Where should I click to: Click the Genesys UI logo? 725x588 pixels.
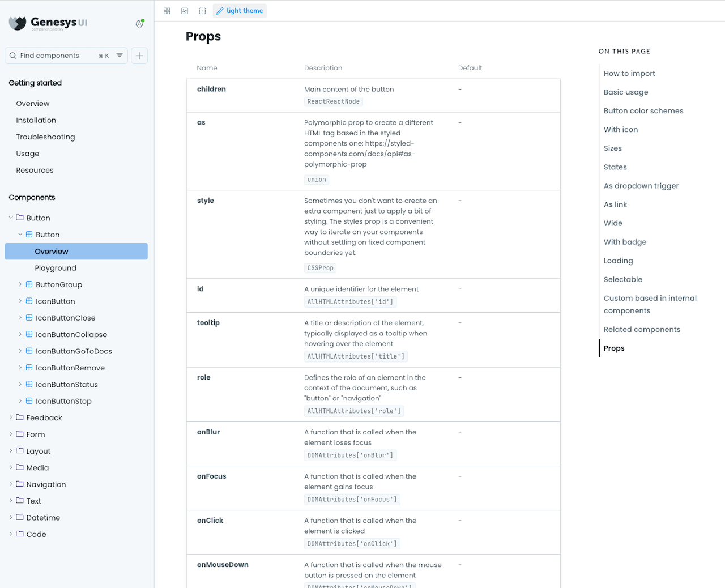pos(48,23)
